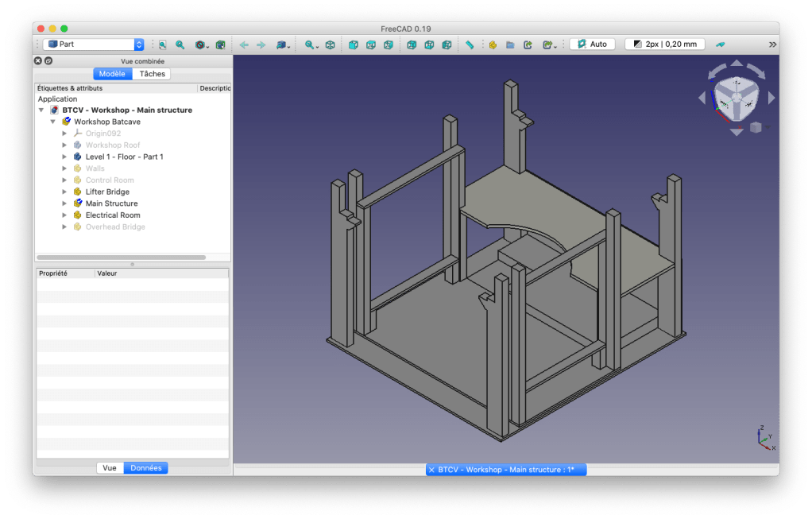This screenshot has width=812, height=519.
Task: Select the Isometric view cube icon
Action: [330, 45]
